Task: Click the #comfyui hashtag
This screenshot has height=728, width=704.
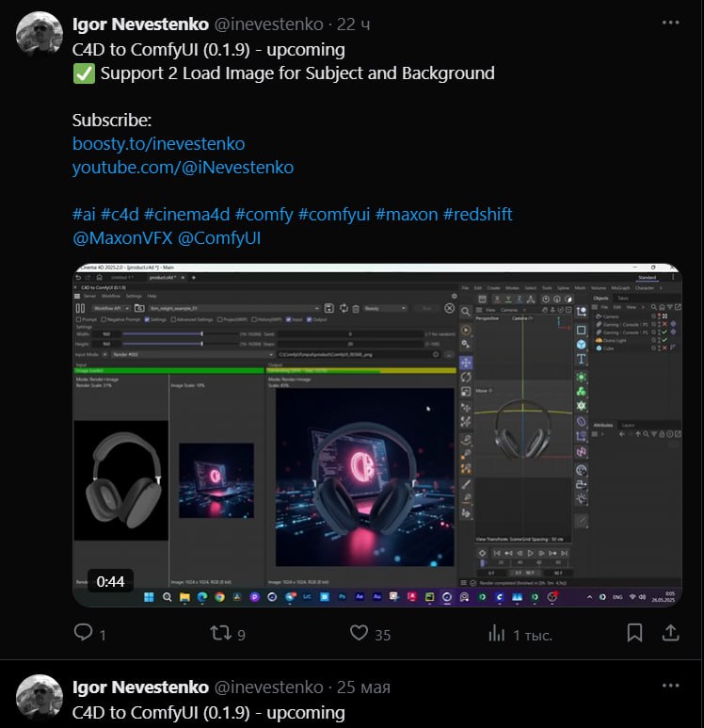Action: pyautogui.click(x=334, y=215)
